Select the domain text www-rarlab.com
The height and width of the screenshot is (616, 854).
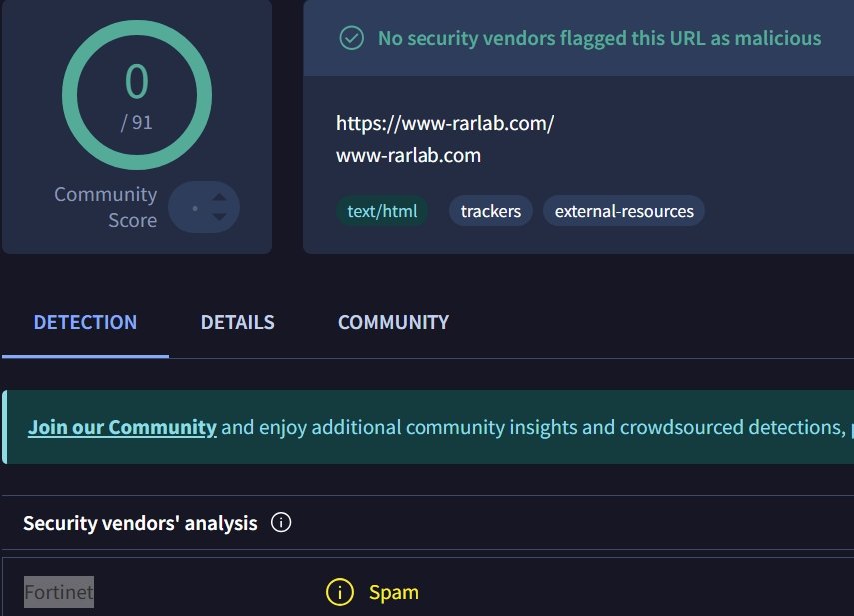click(x=409, y=156)
